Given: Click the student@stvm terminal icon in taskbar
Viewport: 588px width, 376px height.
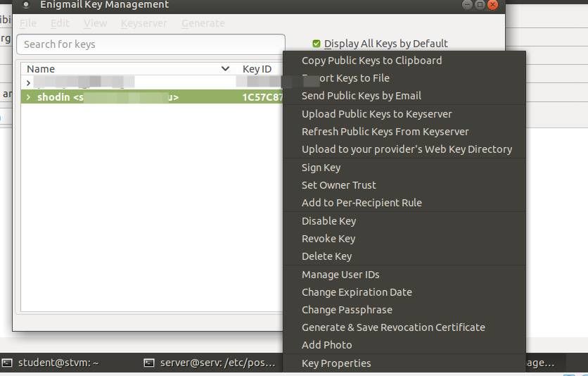Looking at the screenshot, I should tap(7, 363).
